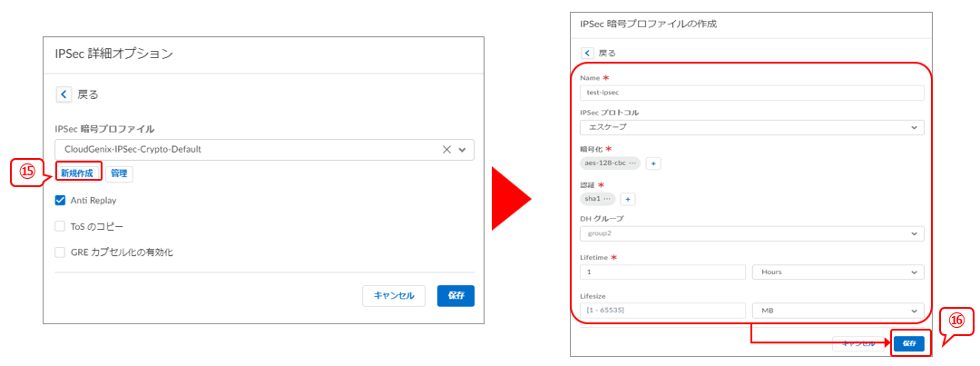980x366 pixels.
Task: Click the Name field containing test-ipsec
Action: pyautogui.click(x=752, y=93)
